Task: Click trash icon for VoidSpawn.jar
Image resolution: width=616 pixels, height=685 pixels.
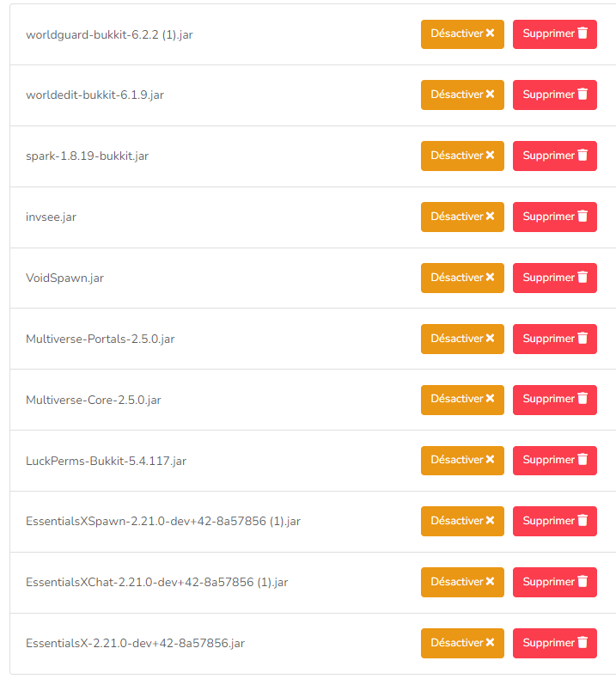Action: coord(582,277)
